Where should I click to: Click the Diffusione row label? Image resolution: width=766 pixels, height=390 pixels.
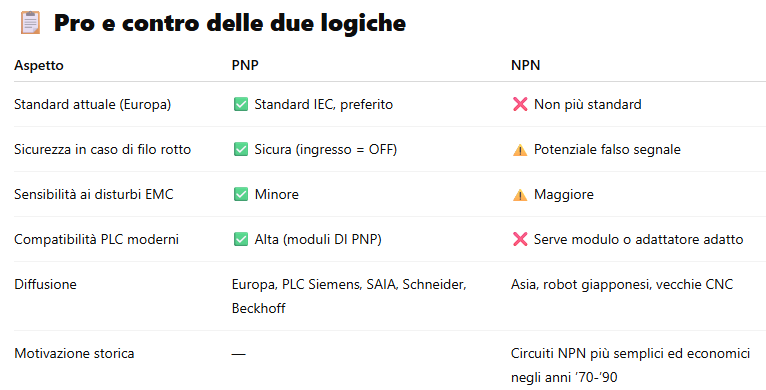pyautogui.click(x=45, y=284)
